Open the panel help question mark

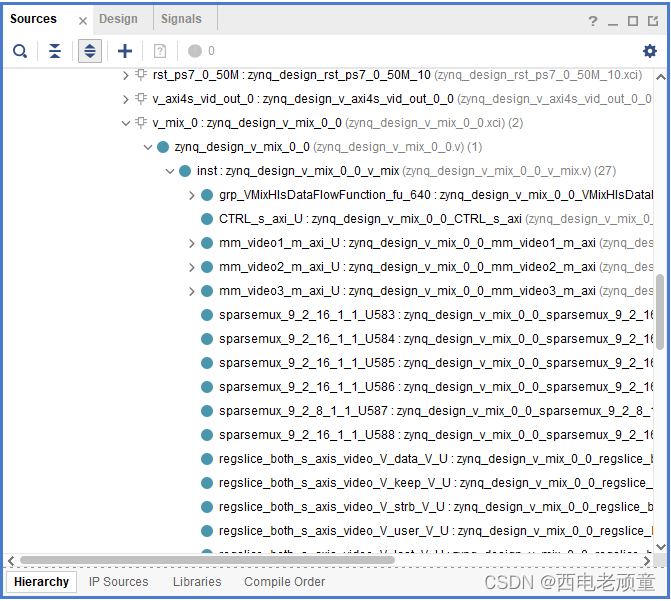[593, 21]
